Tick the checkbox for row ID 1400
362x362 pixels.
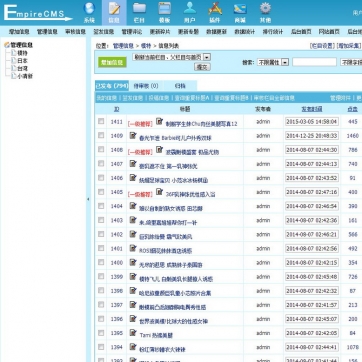pyautogui.click(x=101, y=262)
